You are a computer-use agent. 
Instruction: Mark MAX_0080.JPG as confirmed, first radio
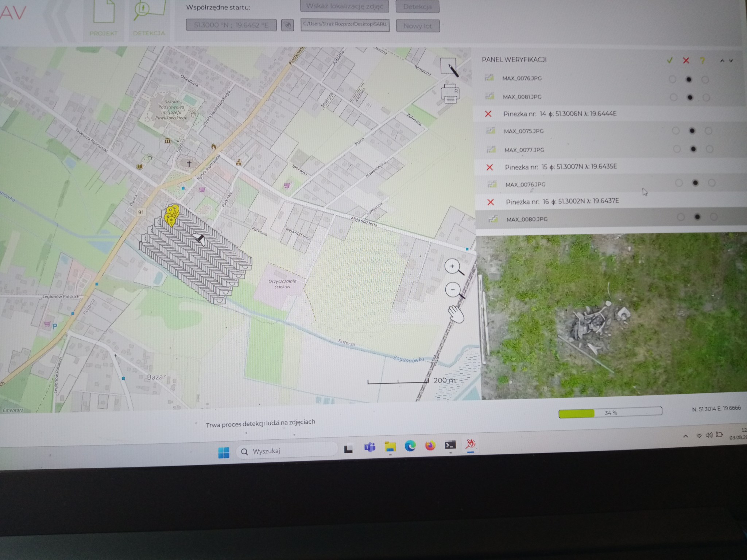click(x=681, y=217)
